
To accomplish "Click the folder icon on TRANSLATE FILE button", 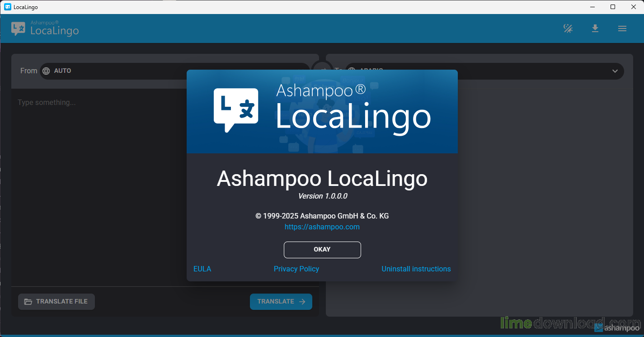I will [28, 302].
